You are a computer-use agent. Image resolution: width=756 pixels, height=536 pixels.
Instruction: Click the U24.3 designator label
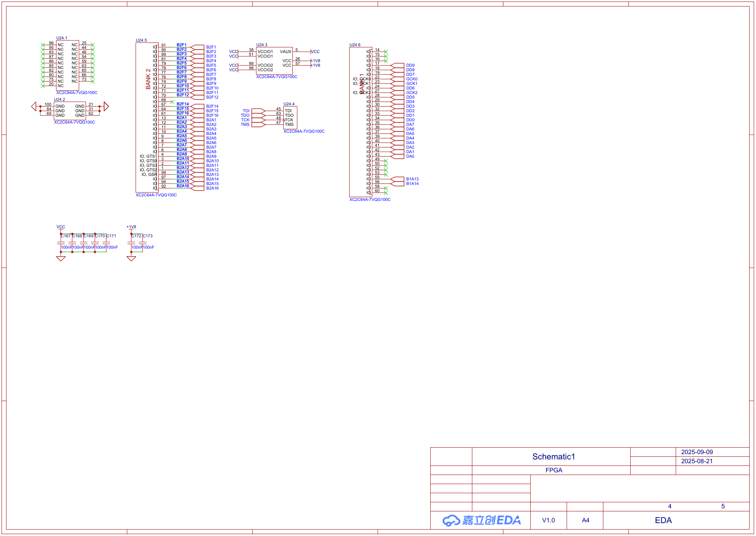pos(262,45)
